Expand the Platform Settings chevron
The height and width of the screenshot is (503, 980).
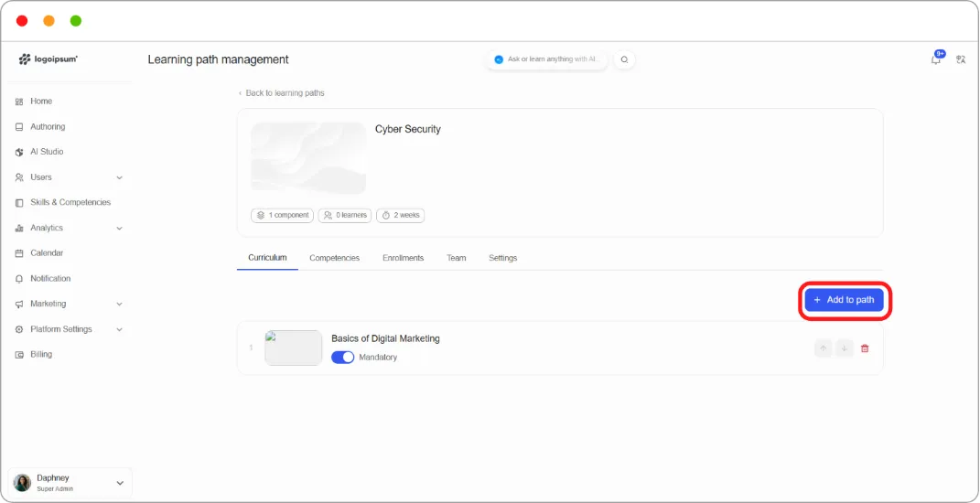coord(119,329)
